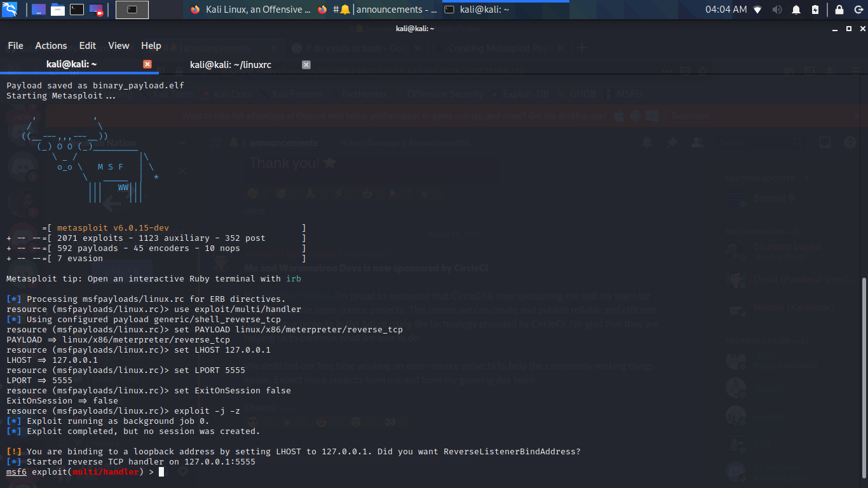Click 'Using configured payload generic/shell_reverse_tcp' line
Screen dimensions: 868x488
pyautogui.click(x=144, y=319)
